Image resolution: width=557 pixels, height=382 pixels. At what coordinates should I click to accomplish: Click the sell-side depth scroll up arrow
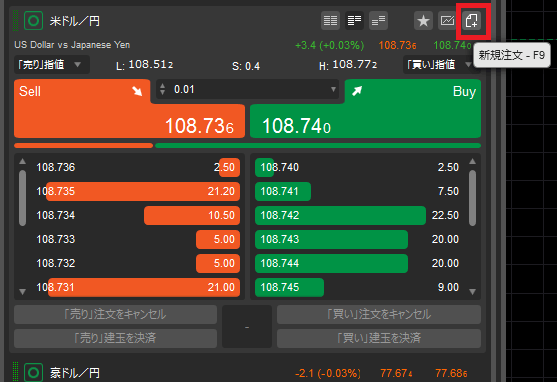tap(22, 161)
